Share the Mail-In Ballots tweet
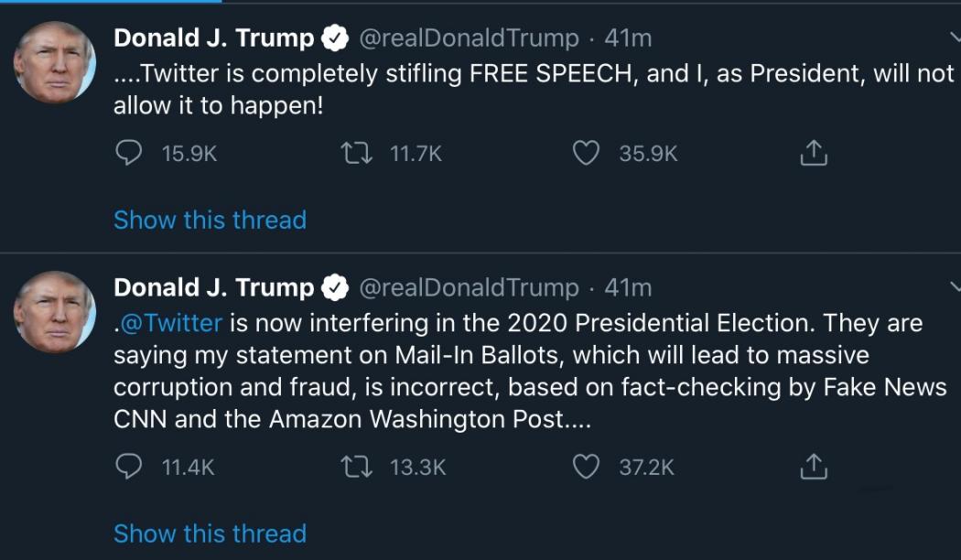Viewport: 961px width, 560px height. click(x=811, y=466)
